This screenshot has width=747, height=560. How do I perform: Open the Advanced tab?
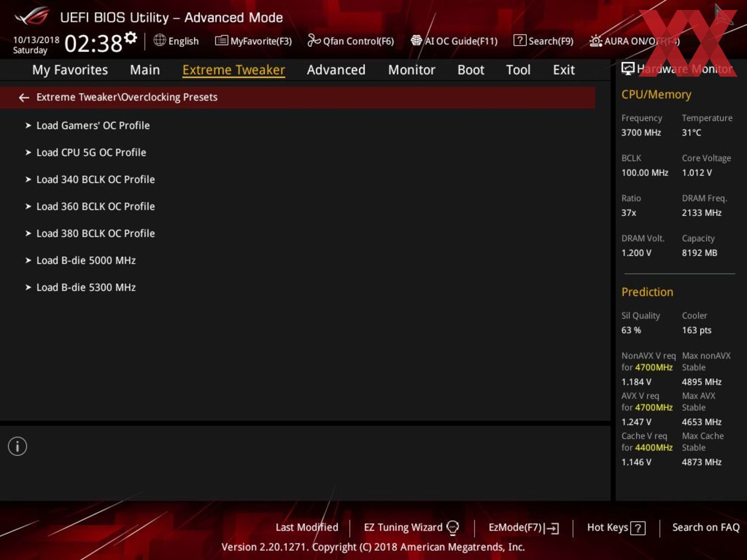(336, 70)
